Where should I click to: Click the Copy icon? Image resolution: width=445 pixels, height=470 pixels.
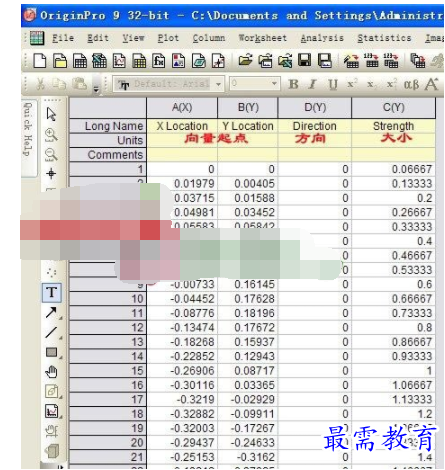pyautogui.click(x=59, y=84)
